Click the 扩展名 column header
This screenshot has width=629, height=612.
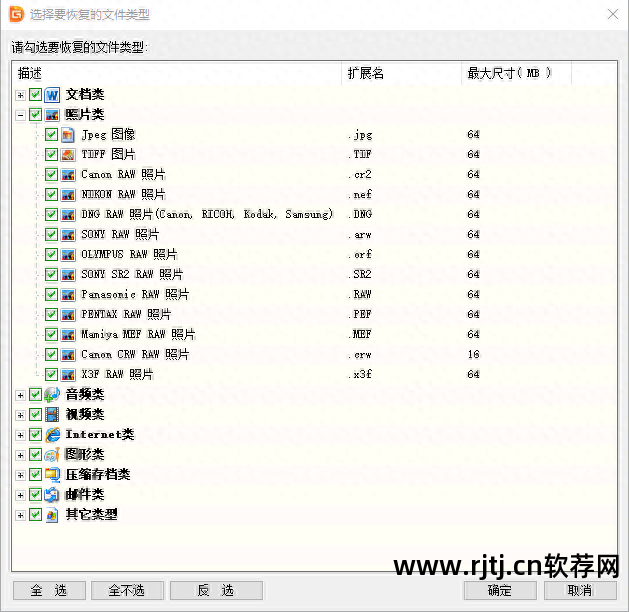pyautogui.click(x=401, y=73)
